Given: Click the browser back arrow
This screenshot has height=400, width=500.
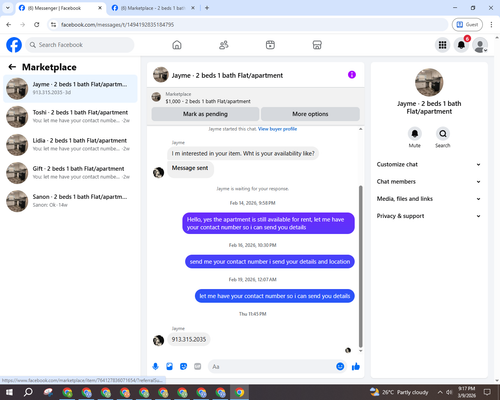Looking at the screenshot, I should tap(9, 24).
